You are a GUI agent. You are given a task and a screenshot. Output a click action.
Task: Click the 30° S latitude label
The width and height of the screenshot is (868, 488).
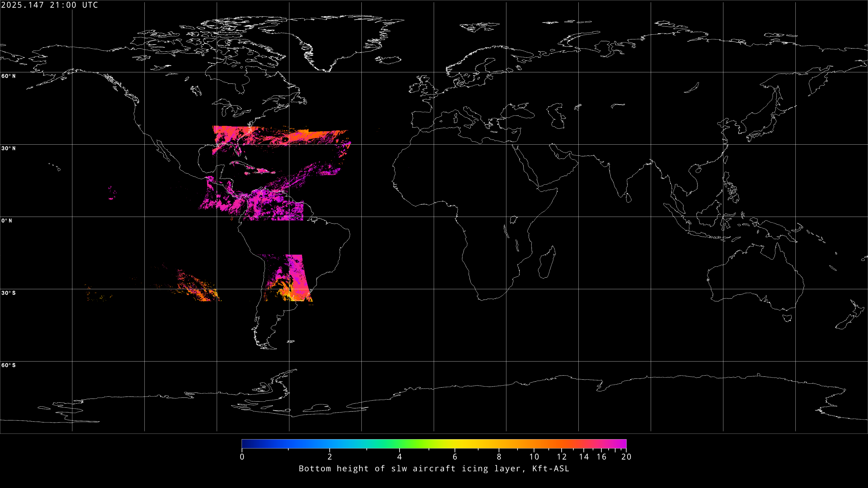coord(8,293)
